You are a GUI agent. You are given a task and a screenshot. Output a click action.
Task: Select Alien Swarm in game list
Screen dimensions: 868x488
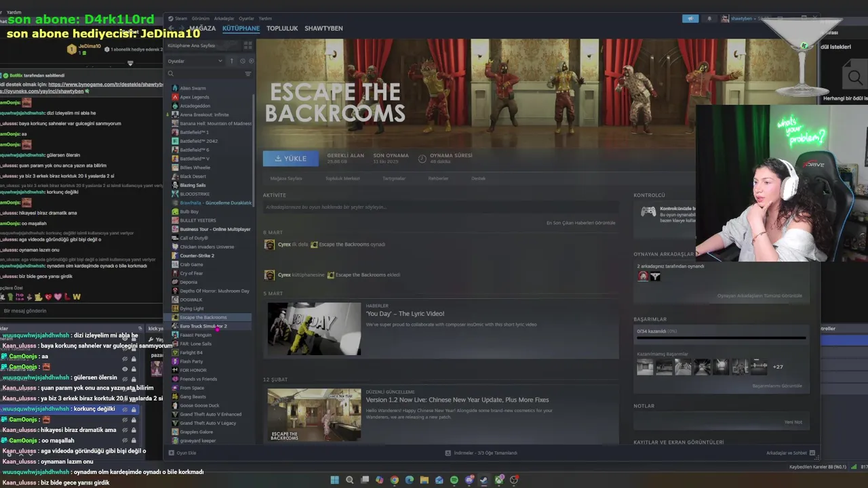point(193,88)
